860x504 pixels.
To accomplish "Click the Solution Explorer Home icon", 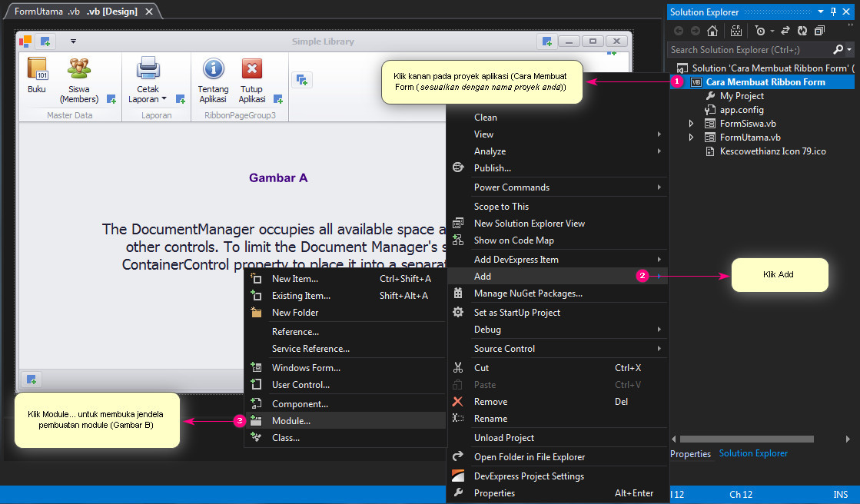I will point(712,31).
